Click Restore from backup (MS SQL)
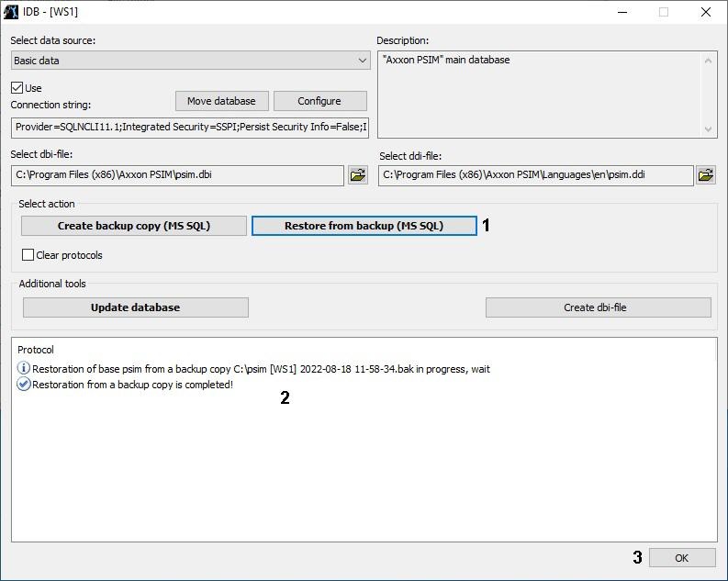728x581 pixels. pyautogui.click(x=364, y=226)
